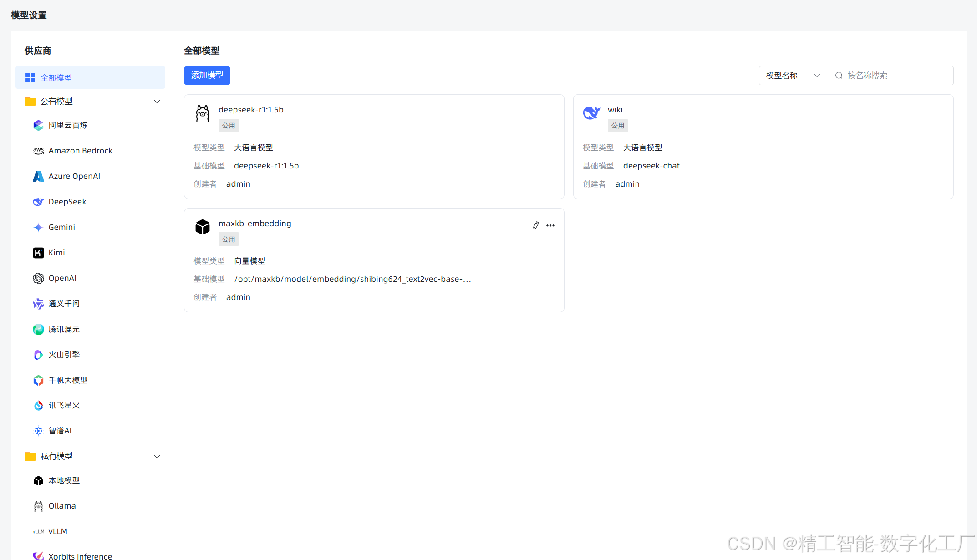
Task: Select 本地模型 under private models
Action: pos(64,480)
